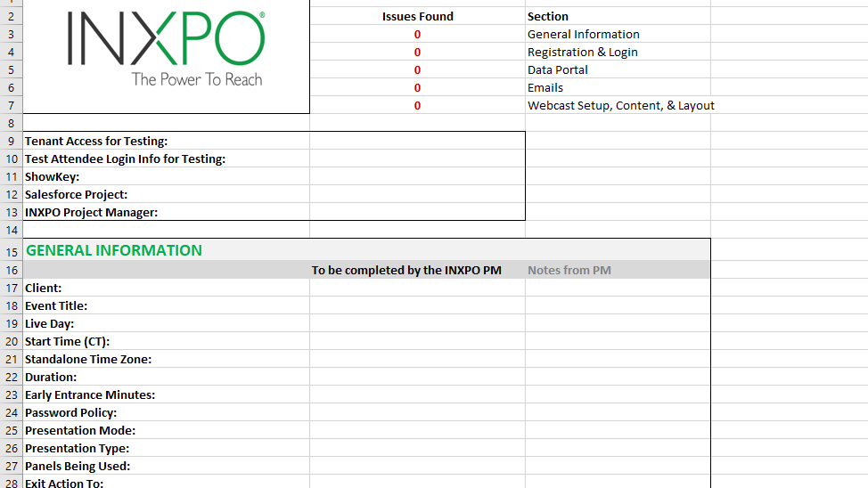The height and width of the screenshot is (488, 868).
Task: Click the PM entry cell for Event Title
Action: pyautogui.click(x=417, y=305)
